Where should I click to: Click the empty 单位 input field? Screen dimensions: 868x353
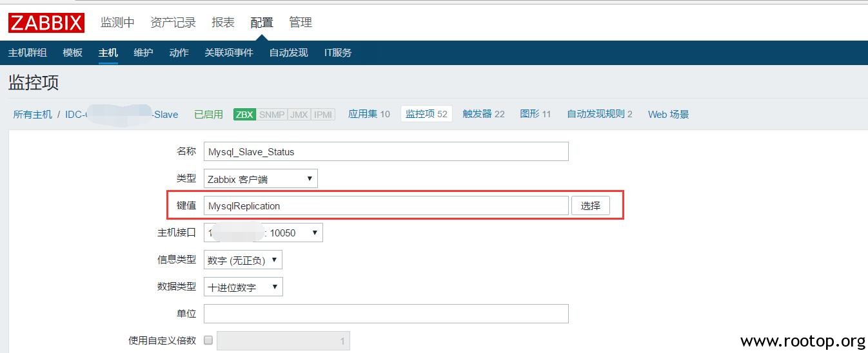(x=386, y=314)
